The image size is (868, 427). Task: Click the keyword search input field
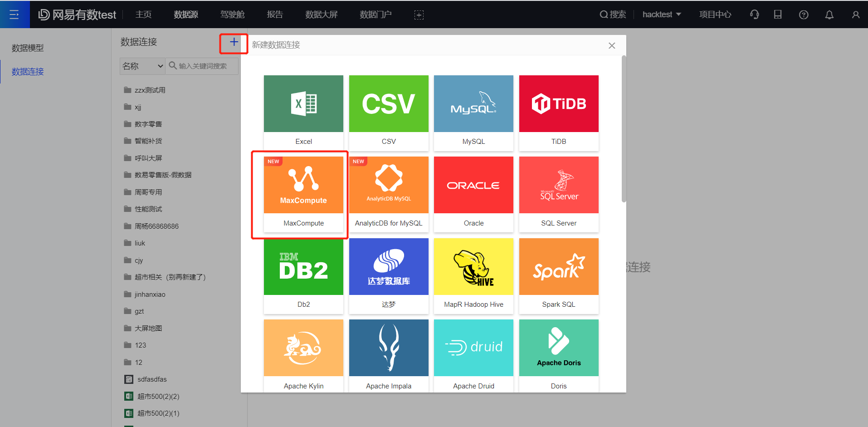pyautogui.click(x=202, y=66)
